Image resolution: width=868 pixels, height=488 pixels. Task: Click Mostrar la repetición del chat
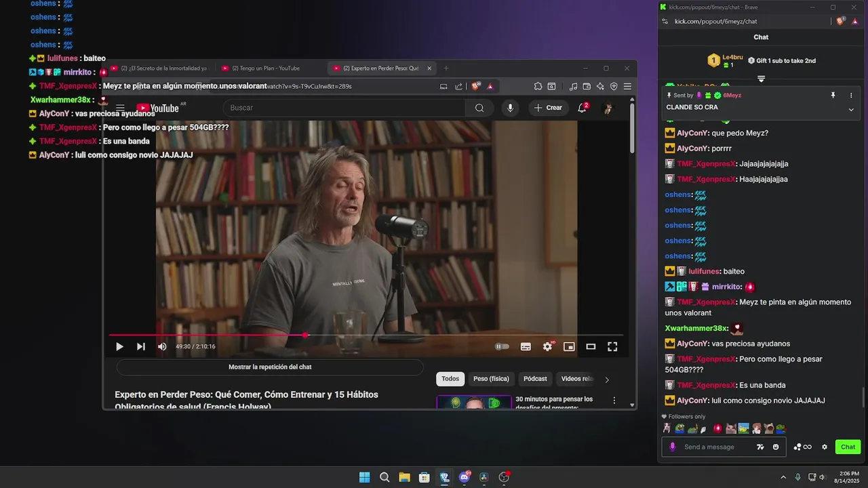pyautogui.click(x=270, y=367)
